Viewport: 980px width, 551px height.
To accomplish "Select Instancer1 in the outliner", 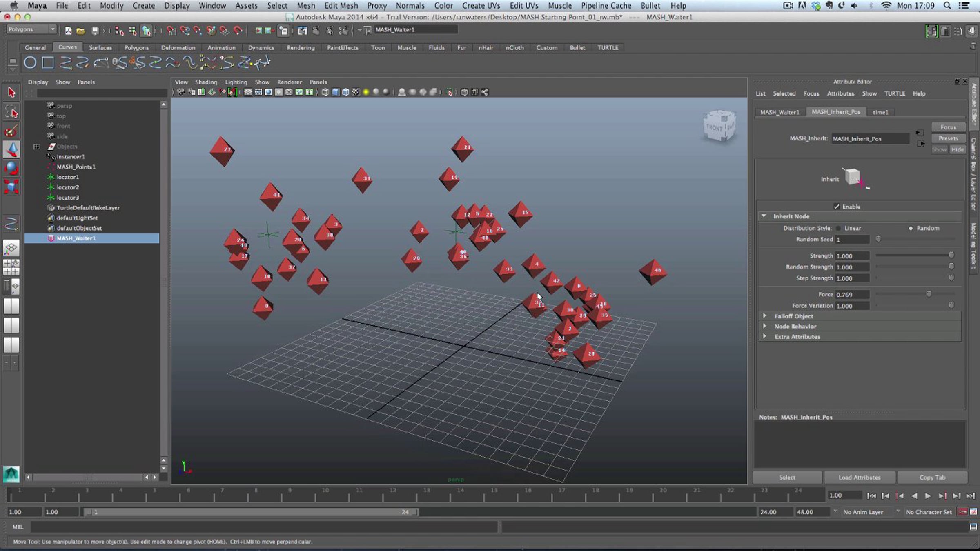I will coord(71,157).
